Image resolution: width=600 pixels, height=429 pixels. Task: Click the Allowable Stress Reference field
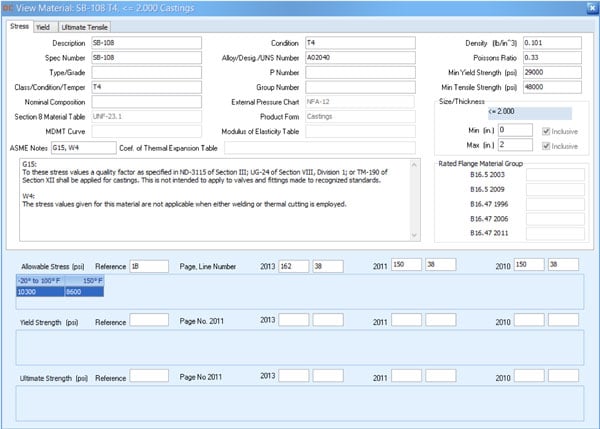click(x=148, y=265)
